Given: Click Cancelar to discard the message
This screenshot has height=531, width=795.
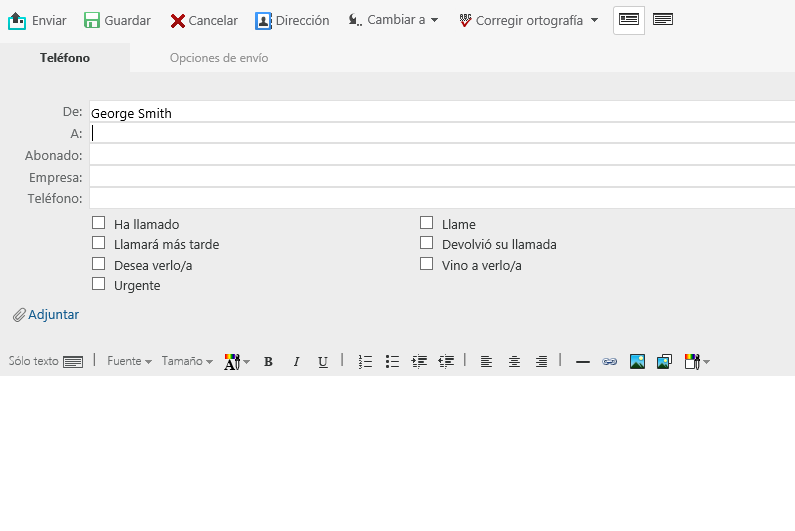Looking at the screenshot, I should [204, 20].
